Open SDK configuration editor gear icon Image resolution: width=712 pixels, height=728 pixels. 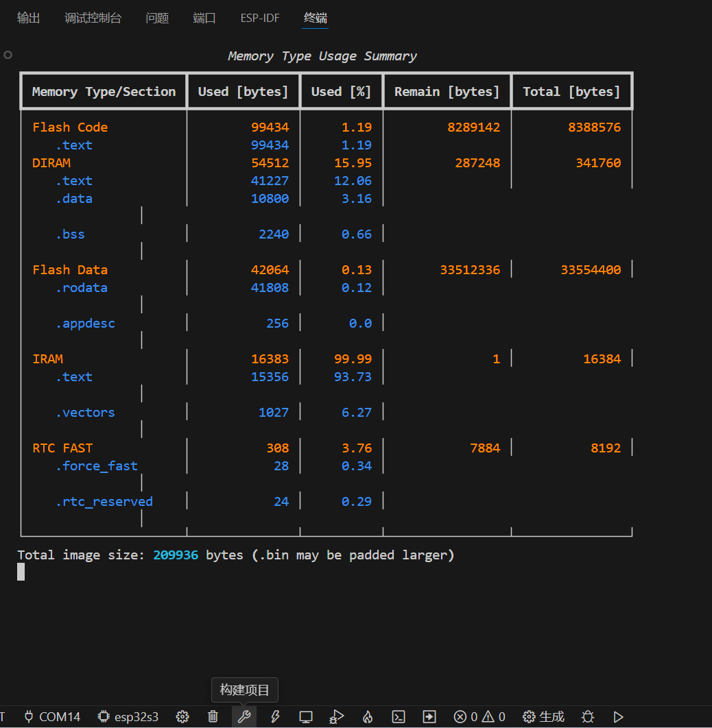pyautogui.click(x=182, y=717)
